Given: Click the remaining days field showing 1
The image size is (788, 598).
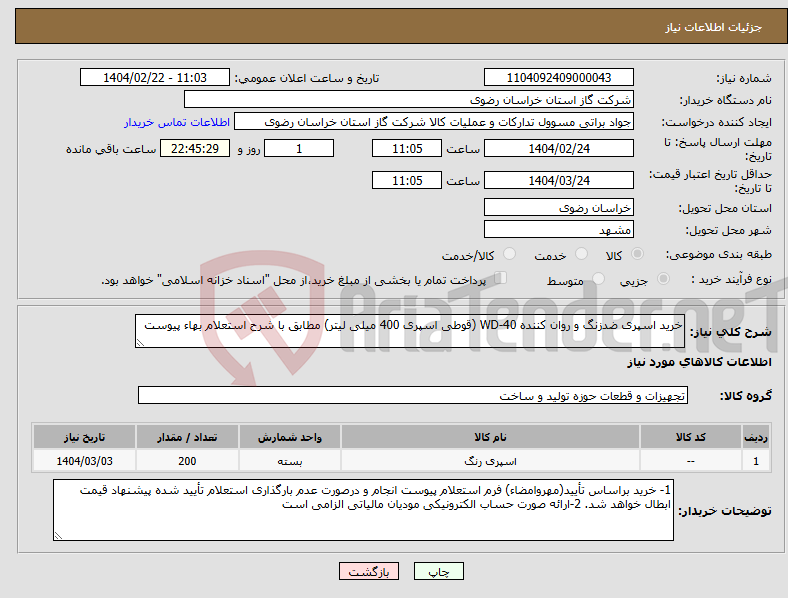Looking at the screenshot, I should pos(299,148).
